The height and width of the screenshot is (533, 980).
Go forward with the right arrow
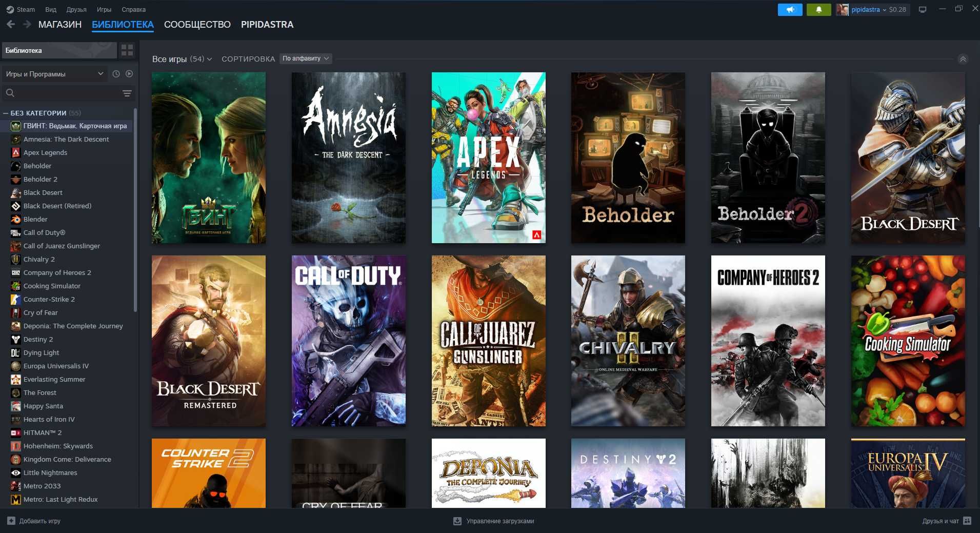pos(27,24)
